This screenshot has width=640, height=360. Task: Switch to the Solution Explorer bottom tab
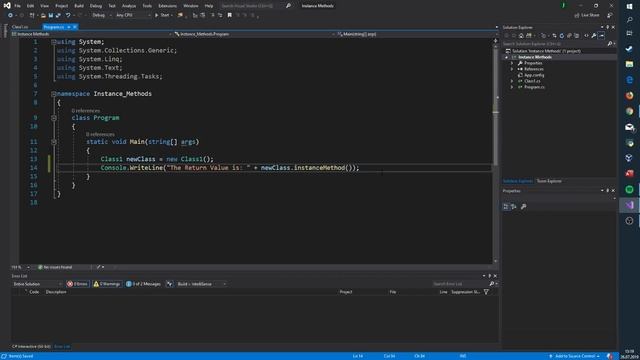[518, 181]
